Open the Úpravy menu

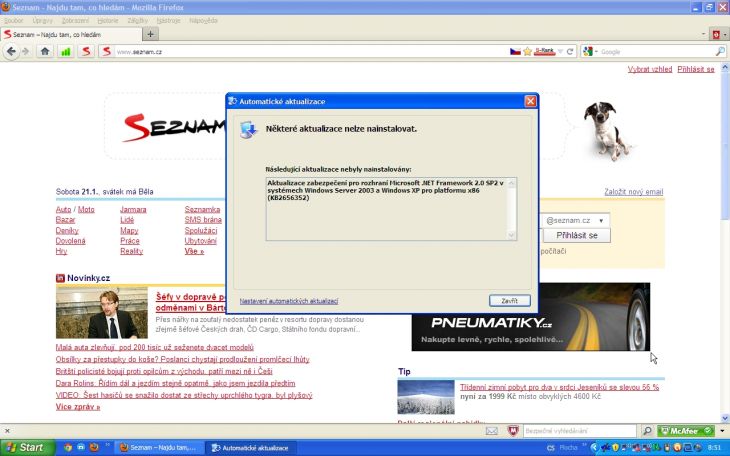click(x=42, y=20)
